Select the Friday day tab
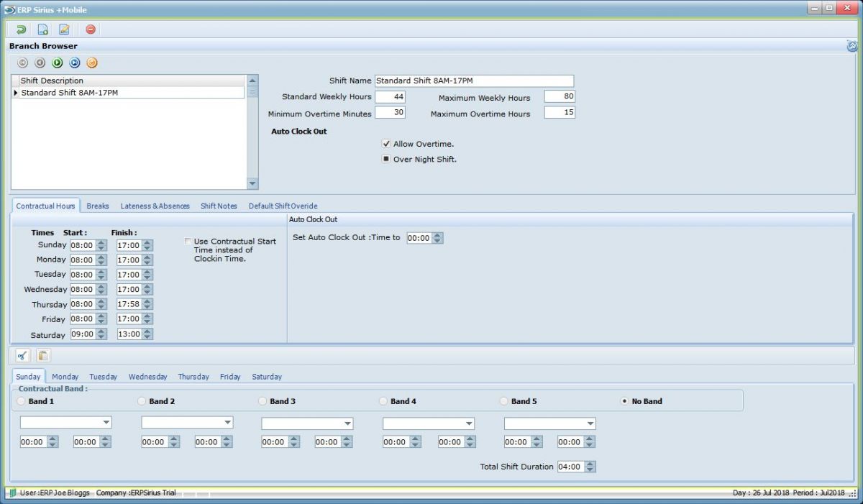The image size is (863, 504). point(230,377)
